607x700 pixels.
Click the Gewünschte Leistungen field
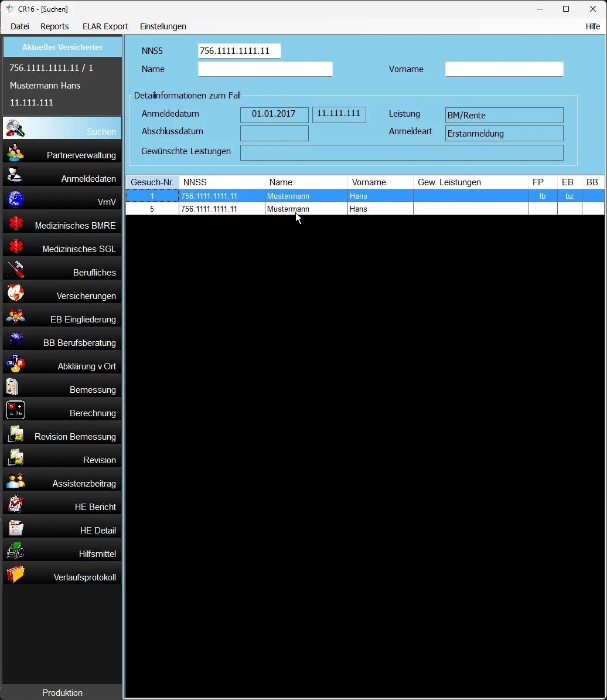coord(402,152)
